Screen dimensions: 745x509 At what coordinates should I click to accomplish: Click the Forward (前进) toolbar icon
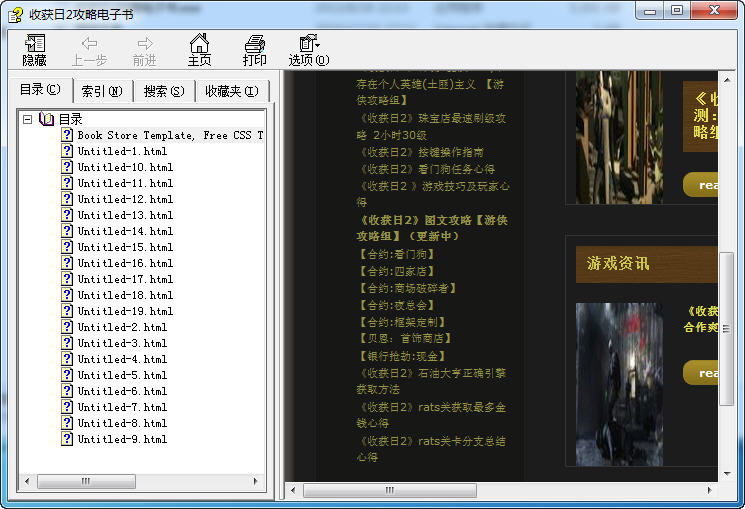144,50
